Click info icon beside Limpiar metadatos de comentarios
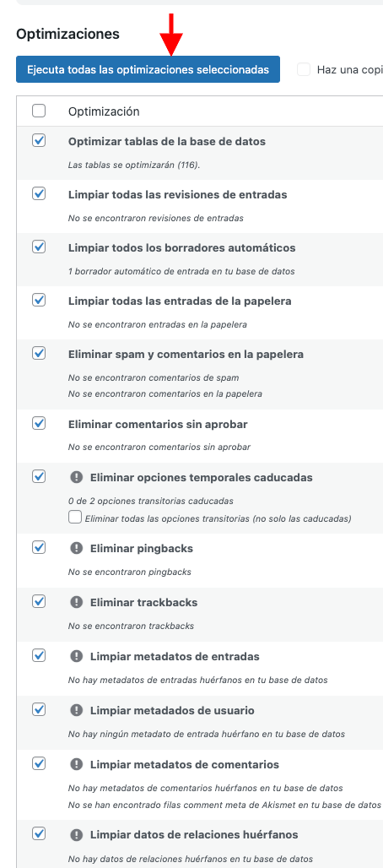The image size is (383, 868). click(x=77, y=764)
